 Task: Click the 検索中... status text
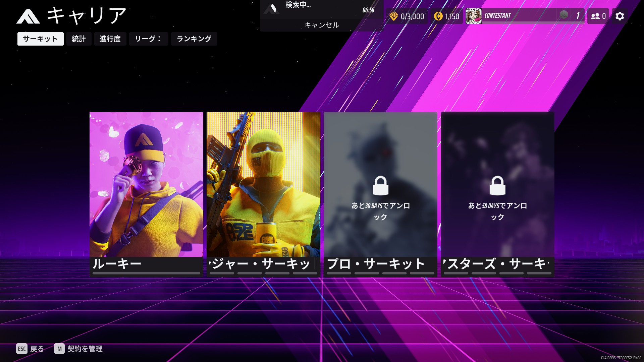click(298, 5)
